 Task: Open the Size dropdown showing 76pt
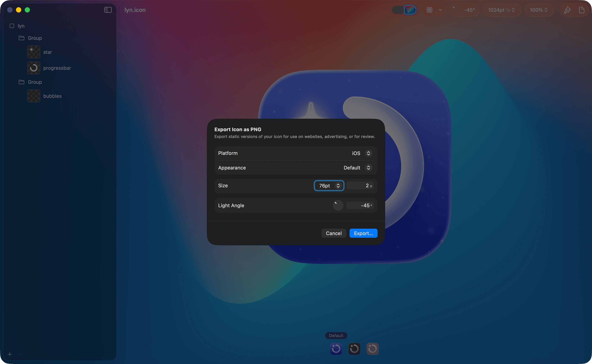(329, 186)
